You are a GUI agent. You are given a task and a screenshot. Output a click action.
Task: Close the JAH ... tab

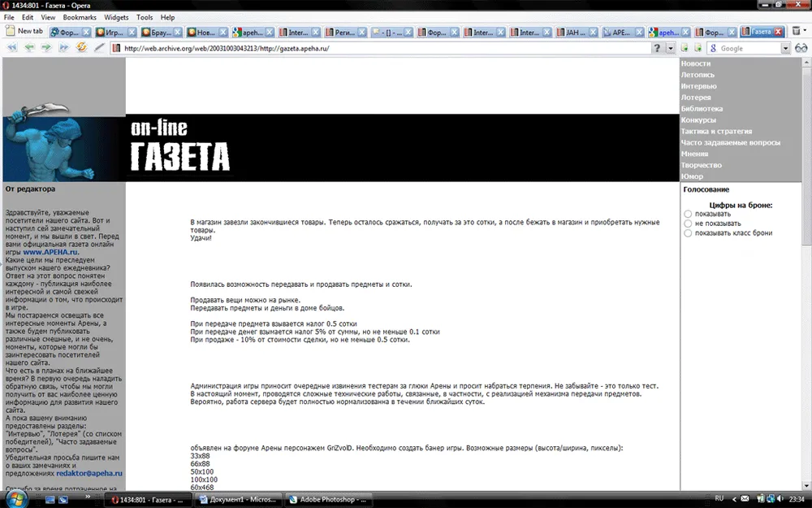(x=594, y=33)
